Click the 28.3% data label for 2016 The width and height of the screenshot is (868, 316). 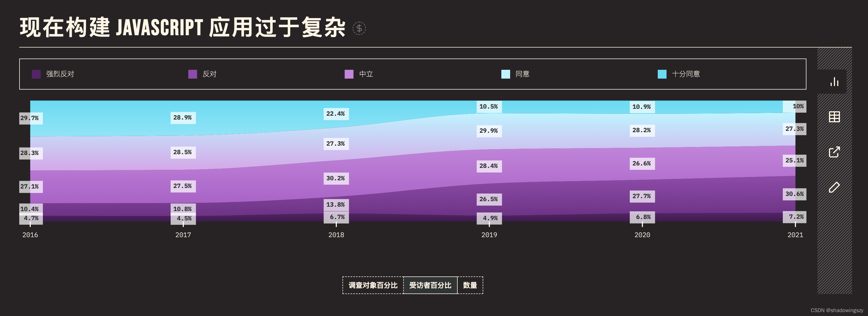pos(31,153)
